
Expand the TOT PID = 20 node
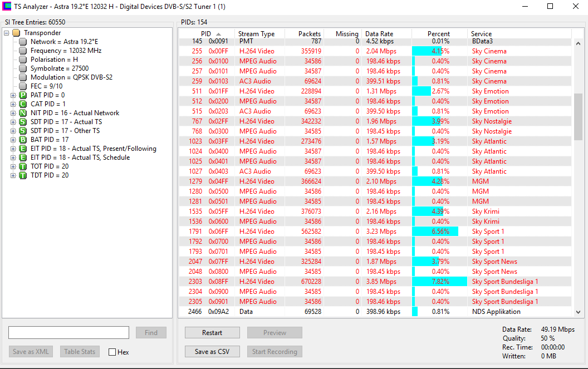(x=13, y=166)
